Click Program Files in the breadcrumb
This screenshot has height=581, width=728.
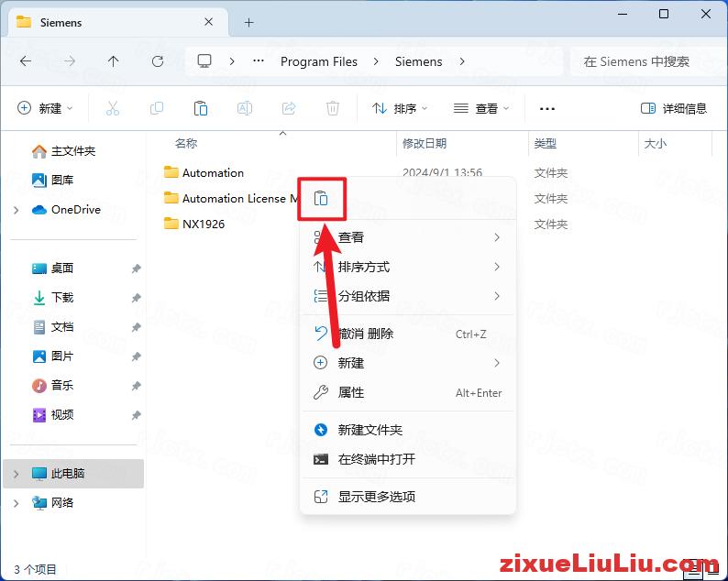point(319,61)
